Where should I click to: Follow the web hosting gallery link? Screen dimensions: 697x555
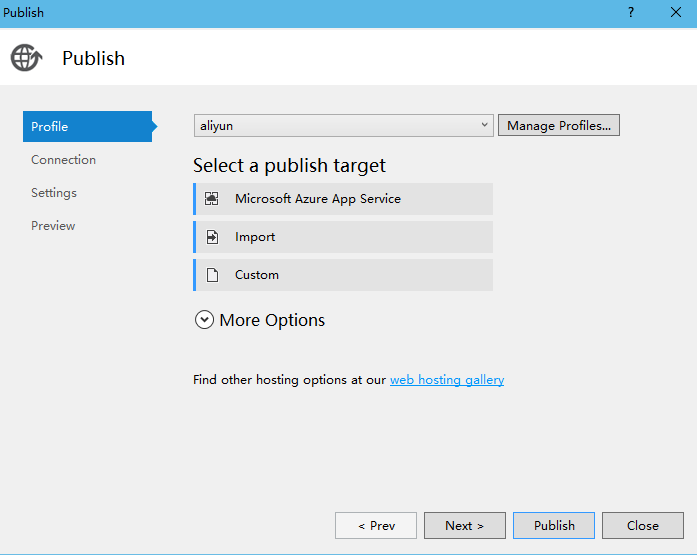[447, 380]
